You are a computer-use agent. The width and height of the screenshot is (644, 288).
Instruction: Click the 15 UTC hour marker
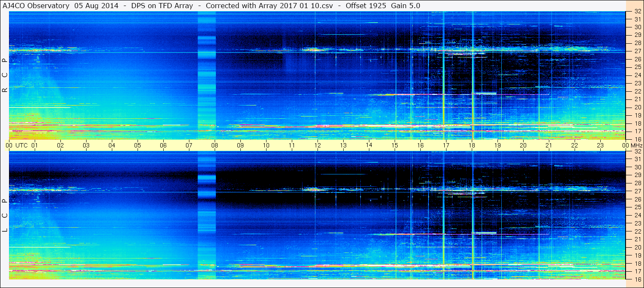point(395,145)
